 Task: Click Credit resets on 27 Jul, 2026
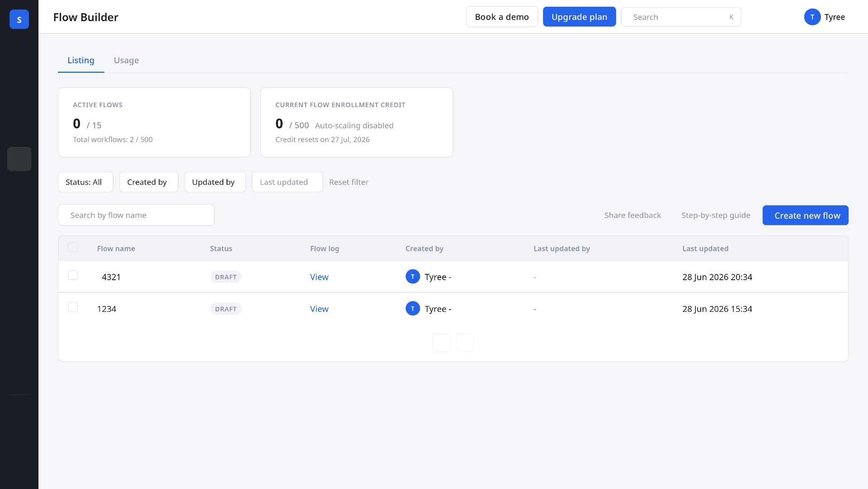(x=322, y=140)
